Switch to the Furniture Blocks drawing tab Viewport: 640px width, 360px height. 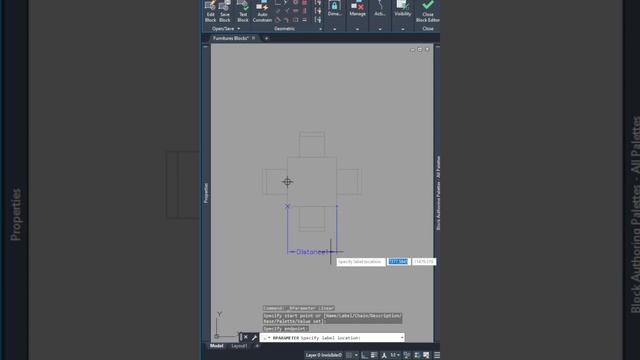(x=231, y=38)
